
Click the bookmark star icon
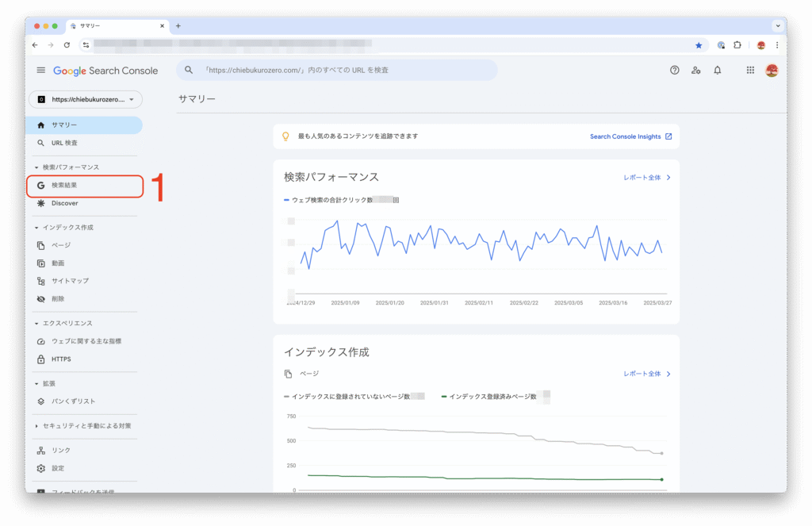[x=699, y=45]
